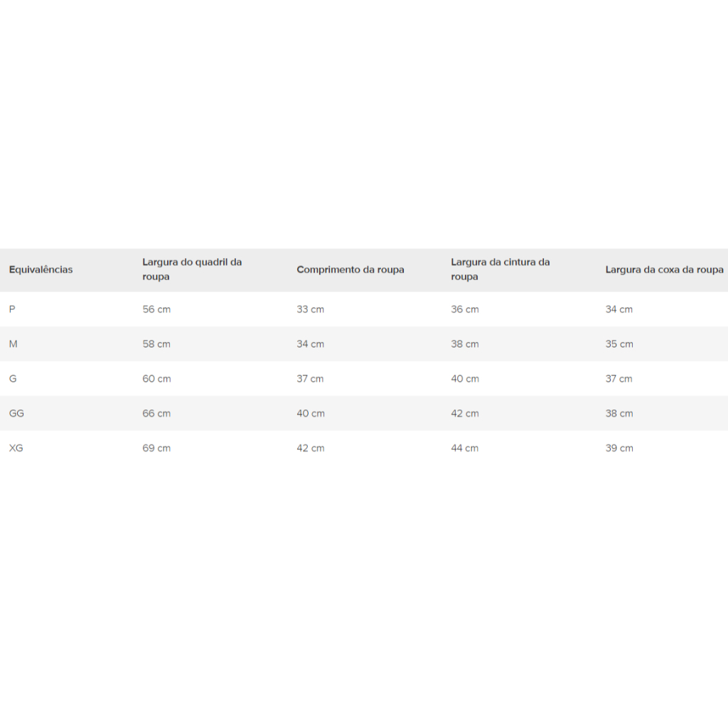Select the 33 cm length for size P

pos(310,309)
